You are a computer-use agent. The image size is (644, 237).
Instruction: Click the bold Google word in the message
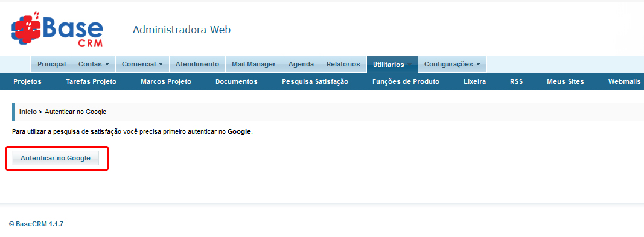[239, 132]
